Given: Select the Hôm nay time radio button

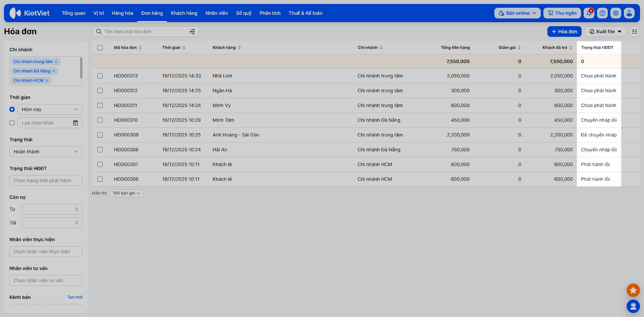Looking at the screenshot, I should click(12, 109).
